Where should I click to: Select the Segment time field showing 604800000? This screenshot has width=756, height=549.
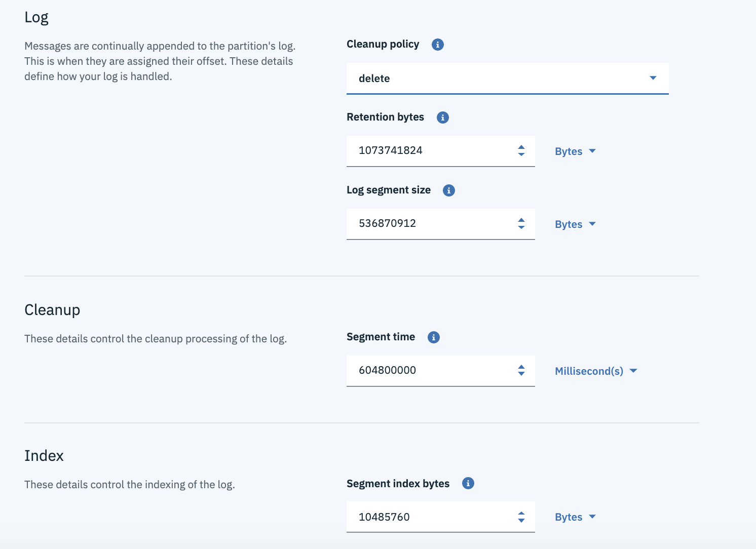click(431, 370)
